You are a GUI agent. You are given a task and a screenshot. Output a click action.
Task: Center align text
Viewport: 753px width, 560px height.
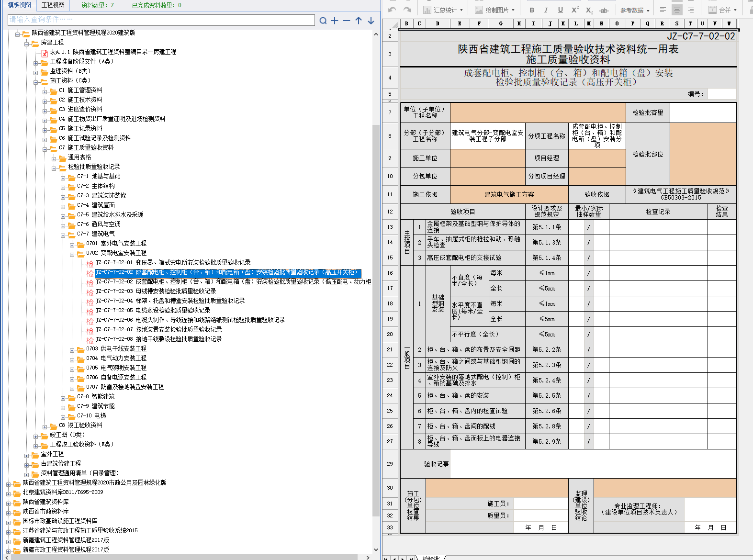(x=676, y=10)
